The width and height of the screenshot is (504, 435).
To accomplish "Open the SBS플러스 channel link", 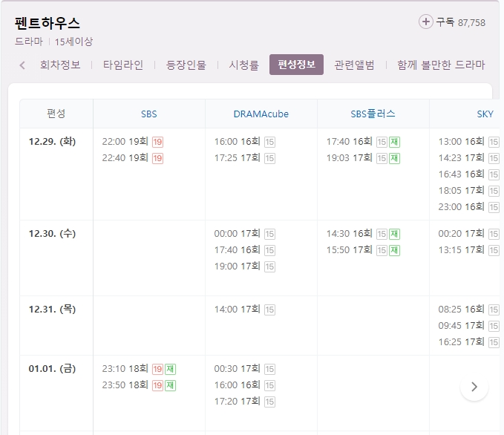I will [x=373, y=114].
